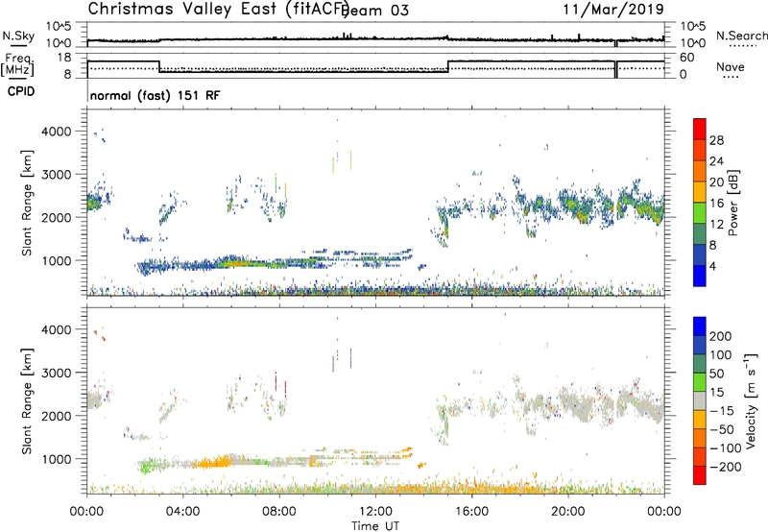Click the '12:00' time tick label
The image size is (768, 532).
tap(375, 512)
